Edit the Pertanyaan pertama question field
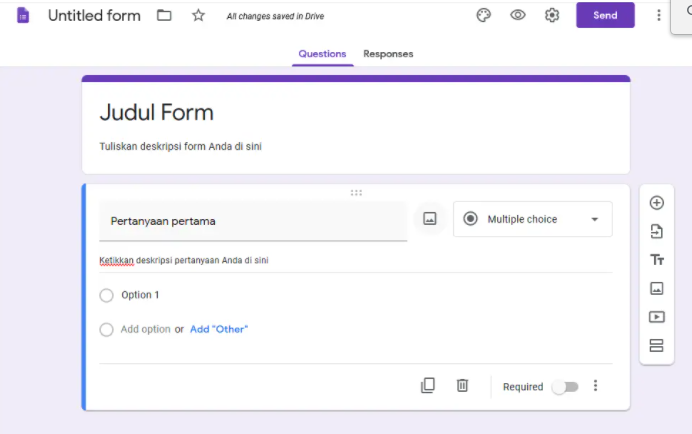692x434 pixels. 253,221
